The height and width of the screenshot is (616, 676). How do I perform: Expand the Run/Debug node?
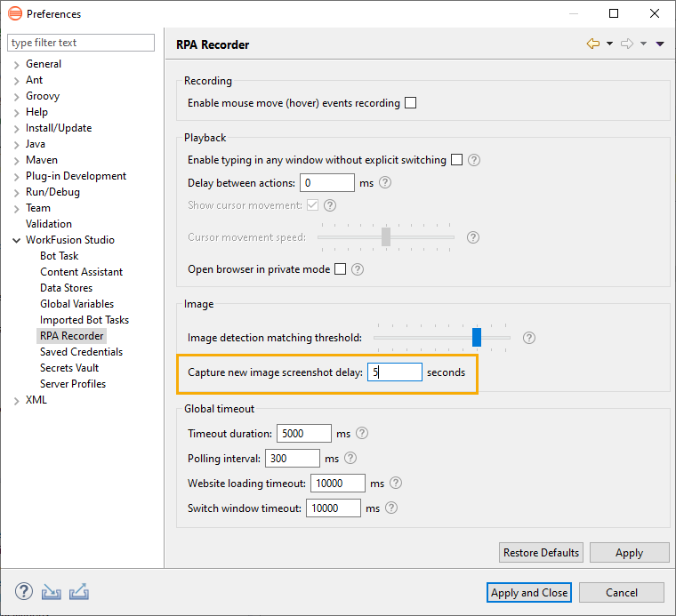pyautogui.click(x=16, y=193)
